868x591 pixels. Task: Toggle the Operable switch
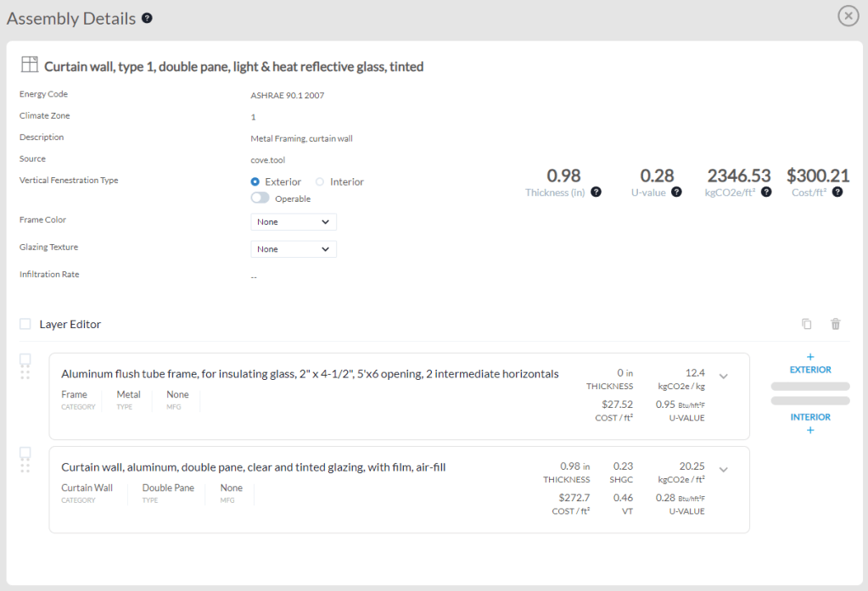point(260,198)
